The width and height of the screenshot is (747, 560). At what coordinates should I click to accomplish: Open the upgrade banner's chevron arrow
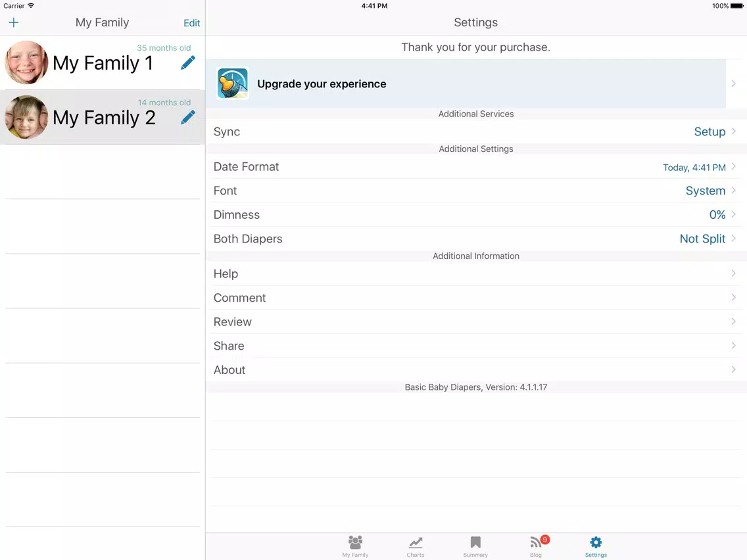(x=734, y=83)
